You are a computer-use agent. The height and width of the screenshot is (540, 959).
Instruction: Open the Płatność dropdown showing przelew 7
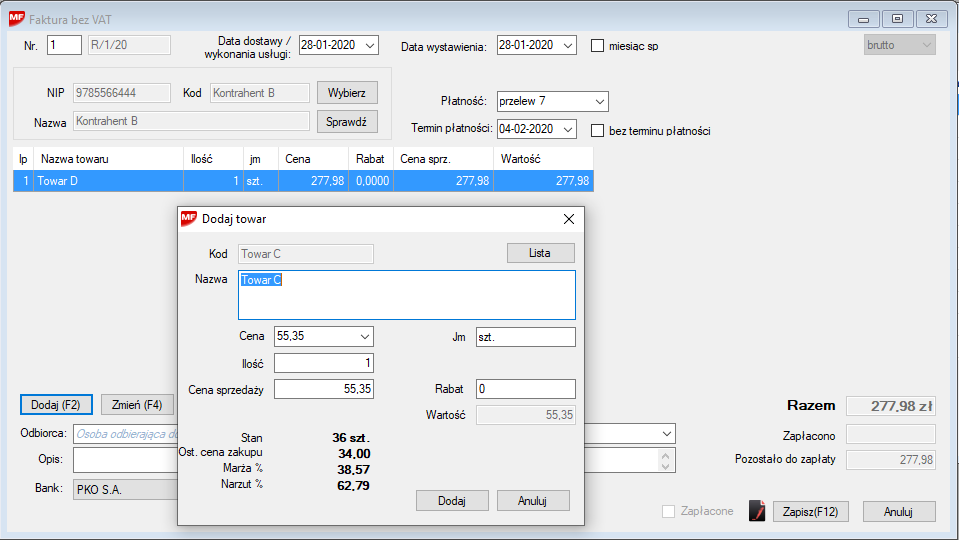click(x=599, y=102)
